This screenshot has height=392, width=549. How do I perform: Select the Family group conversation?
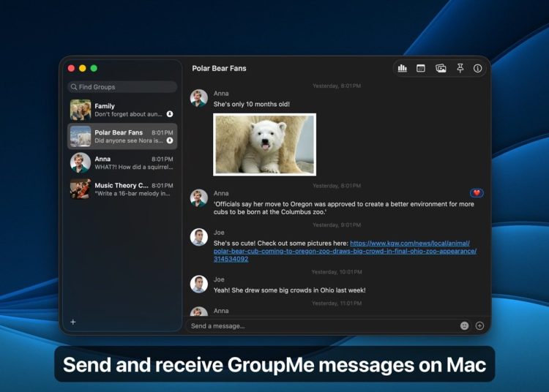(x=122, y=110)
